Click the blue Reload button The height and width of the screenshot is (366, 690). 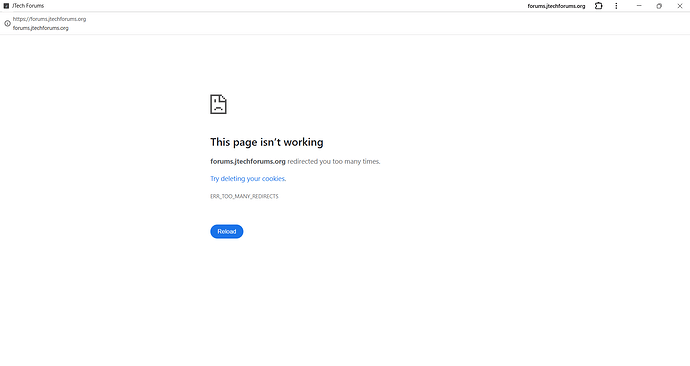tap(227, 231)
